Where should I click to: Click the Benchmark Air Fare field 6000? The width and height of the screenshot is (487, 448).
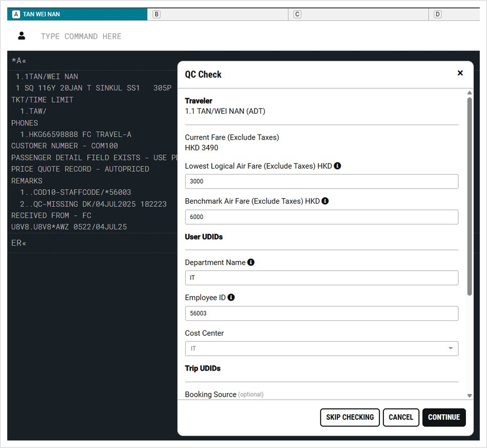321,217
